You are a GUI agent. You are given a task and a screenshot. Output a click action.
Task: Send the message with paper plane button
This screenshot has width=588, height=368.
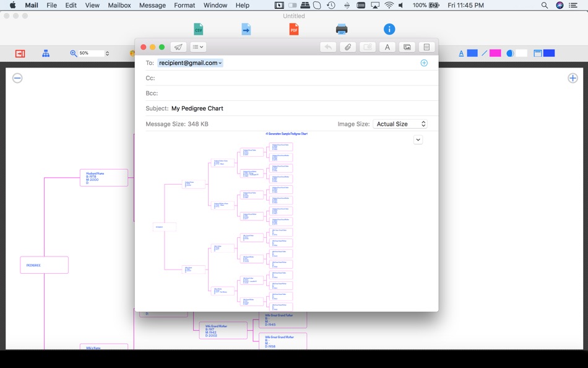coord(178,47)
